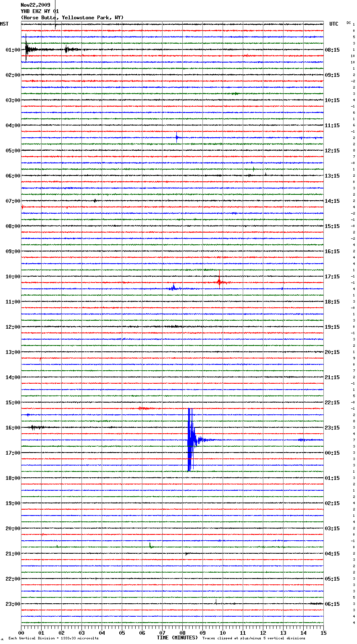Click the 05 minute mark on the bottom axis
Image resolution: width=357 pixels, height=644 pixels.
point(122,633)
